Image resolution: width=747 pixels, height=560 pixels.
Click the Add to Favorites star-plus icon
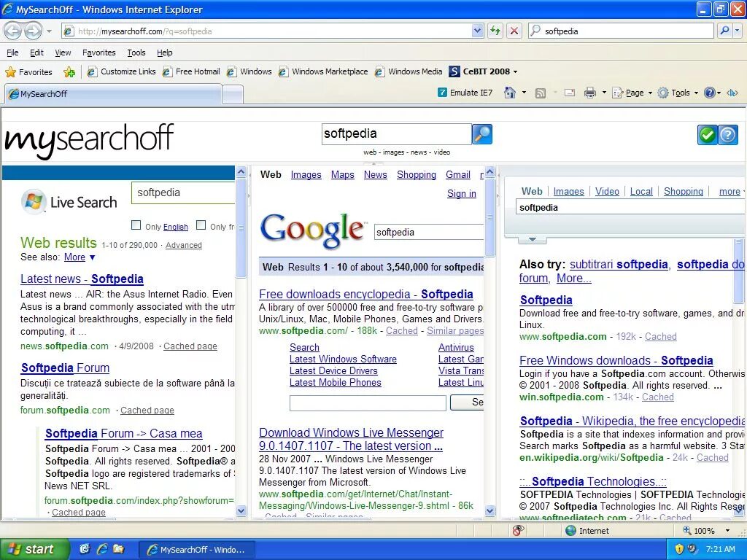pyautogui.click(x=69, y=72)
